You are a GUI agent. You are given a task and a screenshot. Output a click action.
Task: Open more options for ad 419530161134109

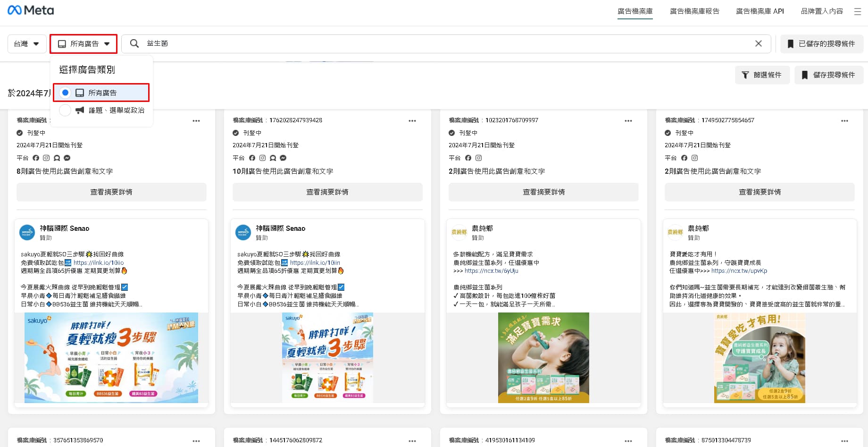(x=628, y=441)
